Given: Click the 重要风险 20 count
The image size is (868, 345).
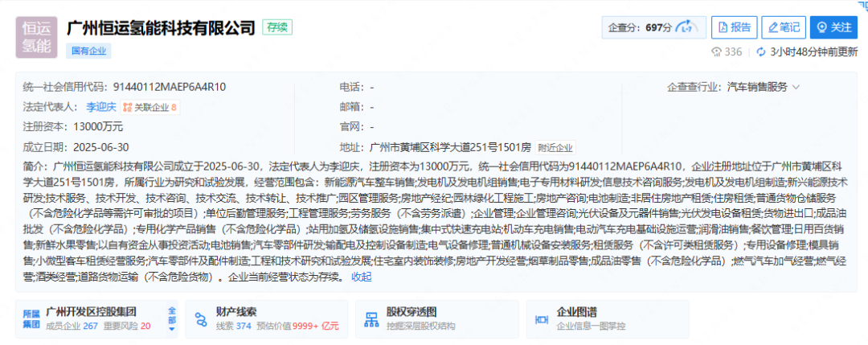Looking at the screenshot, I should pyautogui.click(x=145, y=327).
